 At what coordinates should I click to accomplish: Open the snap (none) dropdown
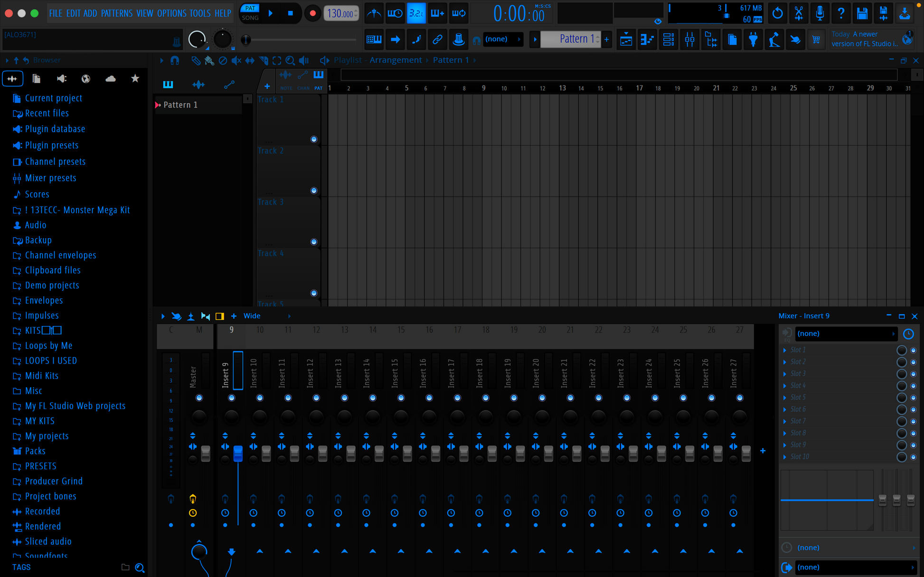pos(502,39)
